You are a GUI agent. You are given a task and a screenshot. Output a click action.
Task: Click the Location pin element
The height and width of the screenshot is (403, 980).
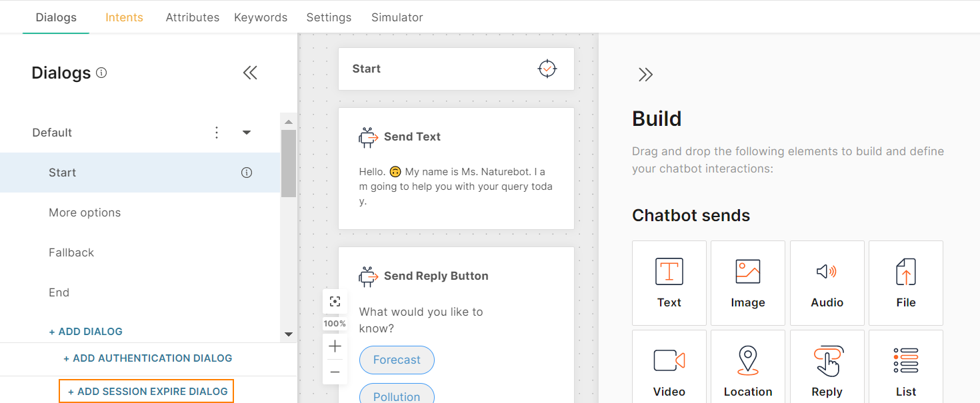(747, 360)
